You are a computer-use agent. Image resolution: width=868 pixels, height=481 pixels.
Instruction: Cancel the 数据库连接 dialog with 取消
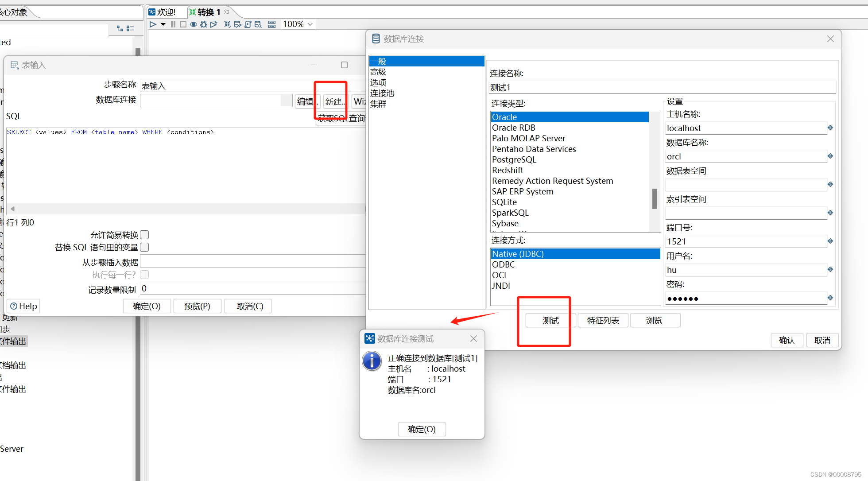click(822, 340)
